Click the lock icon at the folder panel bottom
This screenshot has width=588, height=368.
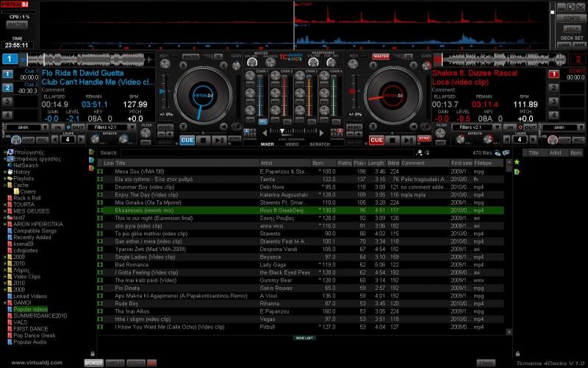pyautogui.click(x=93, y=353)
